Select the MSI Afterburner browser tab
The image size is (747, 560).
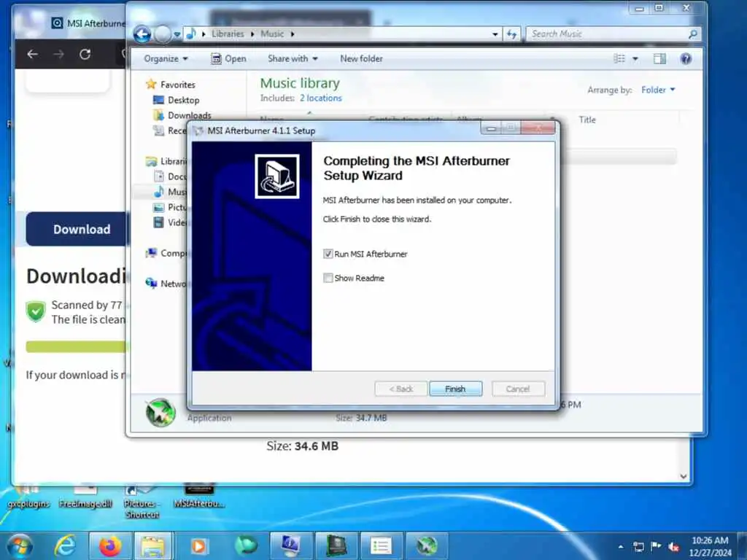point(89,23)
